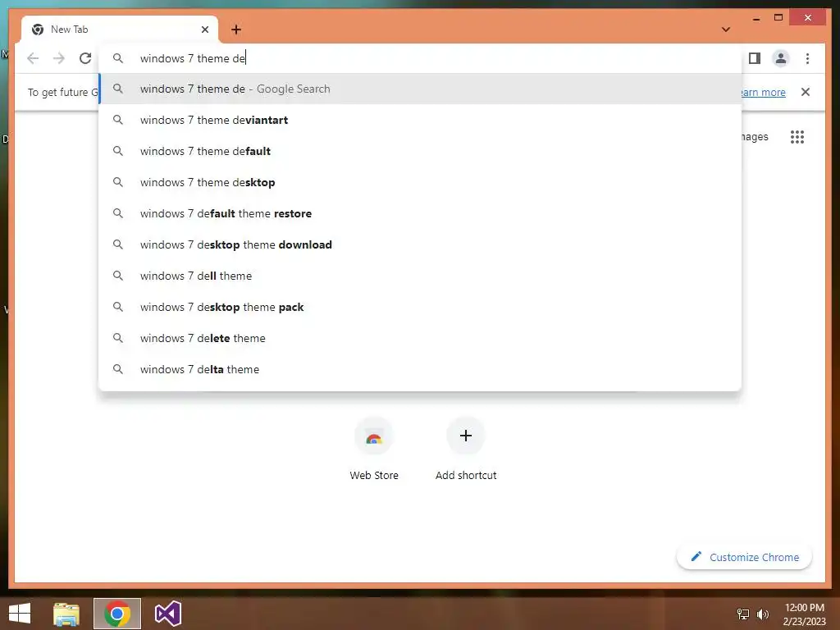Click search icon beside 'delta theme' suggestion
Viewport: 840px width, 630px height.
[118, 369]
